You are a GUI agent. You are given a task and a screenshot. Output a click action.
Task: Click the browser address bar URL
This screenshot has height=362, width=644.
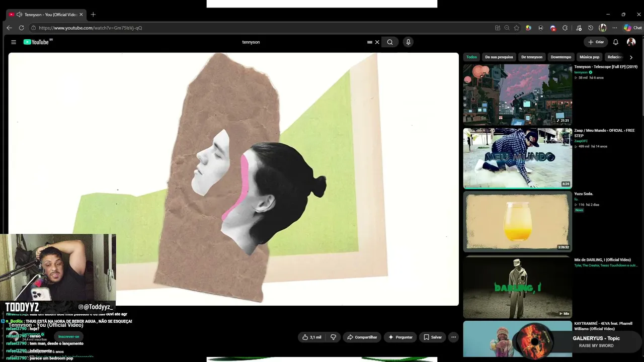(91, 28)
